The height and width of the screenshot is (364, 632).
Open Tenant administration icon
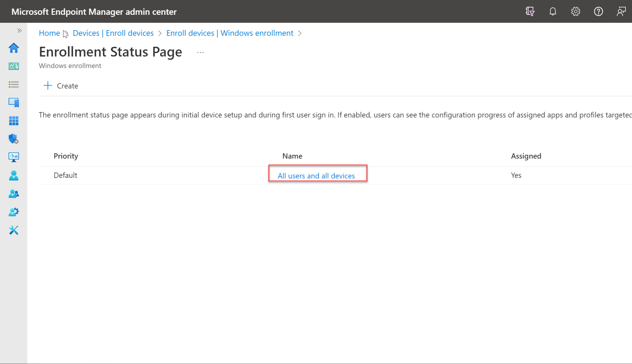[x=14, y=212]
